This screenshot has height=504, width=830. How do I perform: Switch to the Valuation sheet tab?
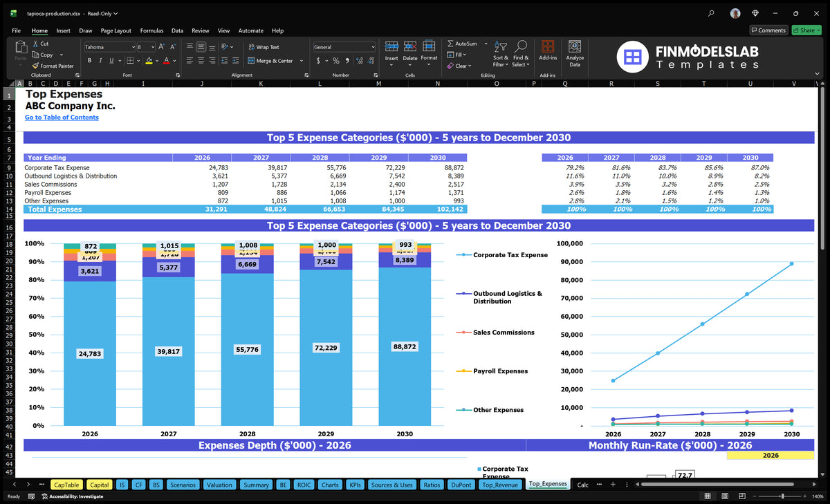[219, 485]
